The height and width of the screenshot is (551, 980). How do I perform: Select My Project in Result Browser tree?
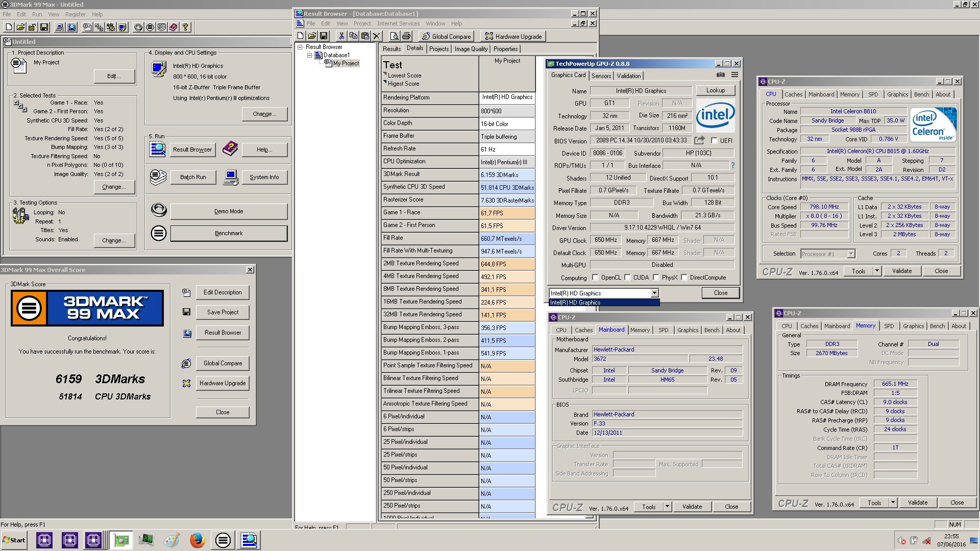click(346, 63)
